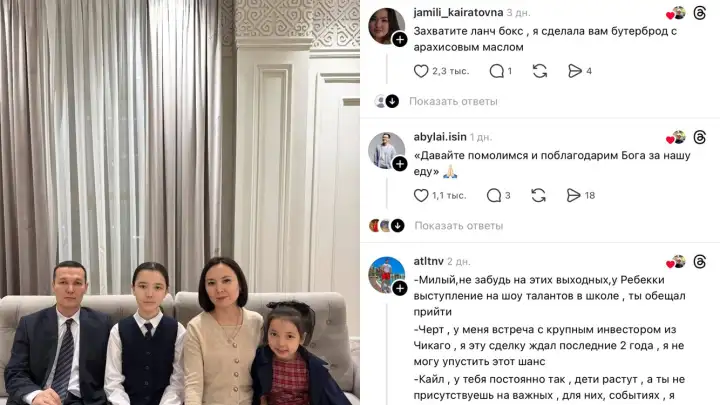Click Threads logo next to jamili_kairatovna's post
Viewport: 720px width, 405px height.
point(699,13)
